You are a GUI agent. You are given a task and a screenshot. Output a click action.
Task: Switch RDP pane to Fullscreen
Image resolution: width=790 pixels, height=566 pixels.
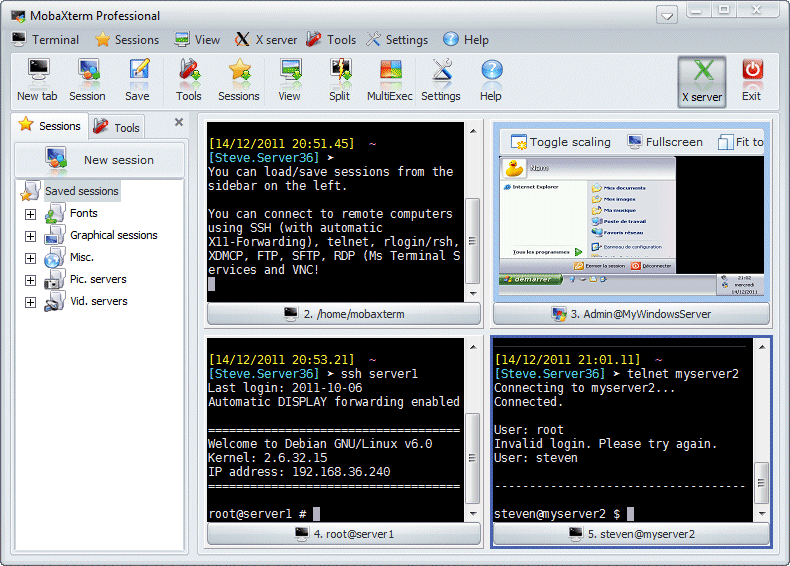pyautogui.click(x=664, y=142)
